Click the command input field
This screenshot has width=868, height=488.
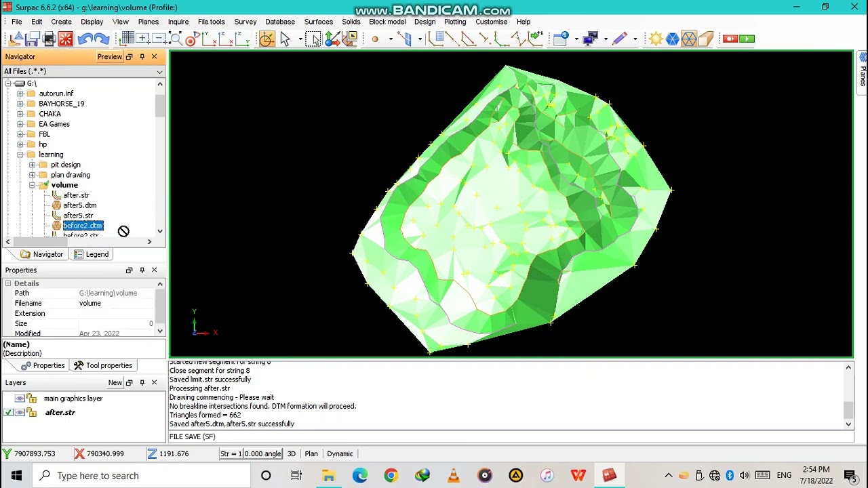coord(510,436)
